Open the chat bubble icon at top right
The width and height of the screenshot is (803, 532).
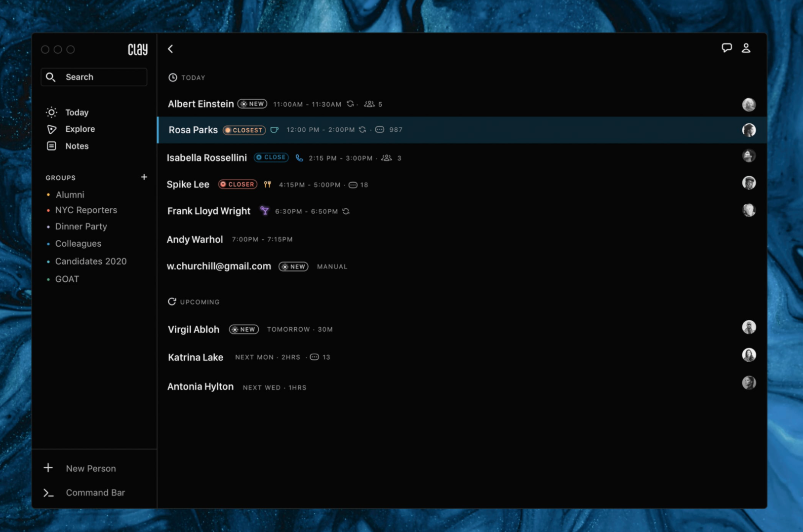(726, 48)
